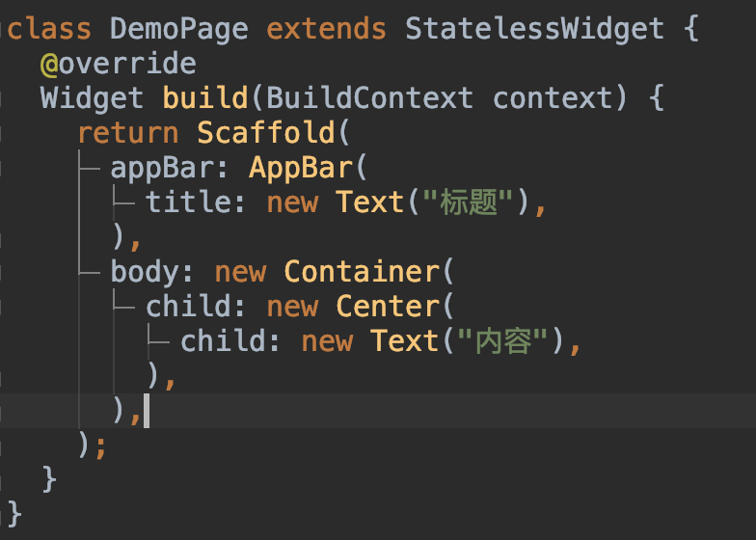The image size is (756, 540).
Task: Click the @override annotation
Action: tap(118, 64)
